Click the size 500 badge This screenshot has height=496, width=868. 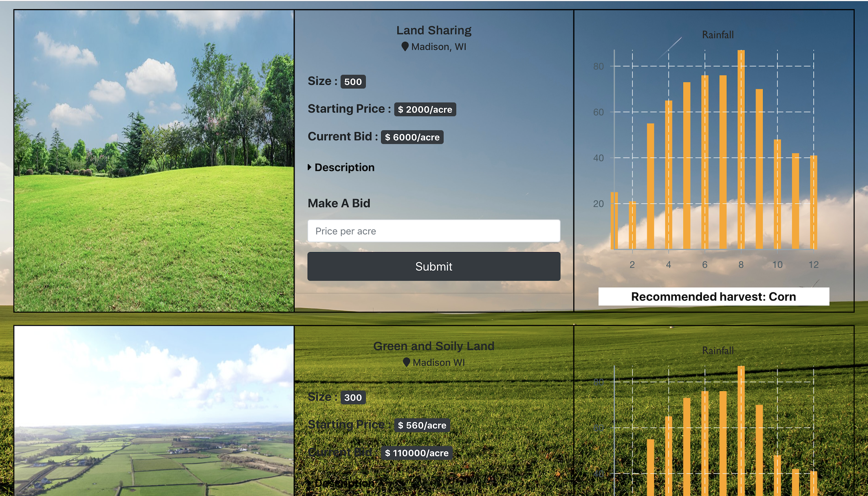point(353,82)
